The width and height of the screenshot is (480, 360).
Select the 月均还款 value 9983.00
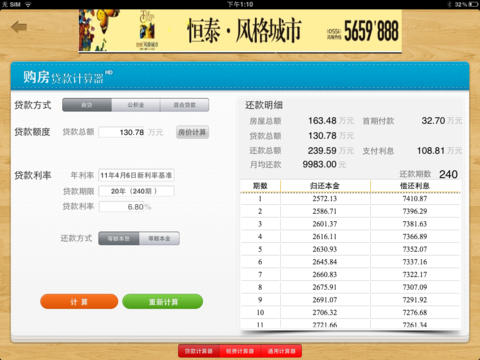click(x=319, y=164)
